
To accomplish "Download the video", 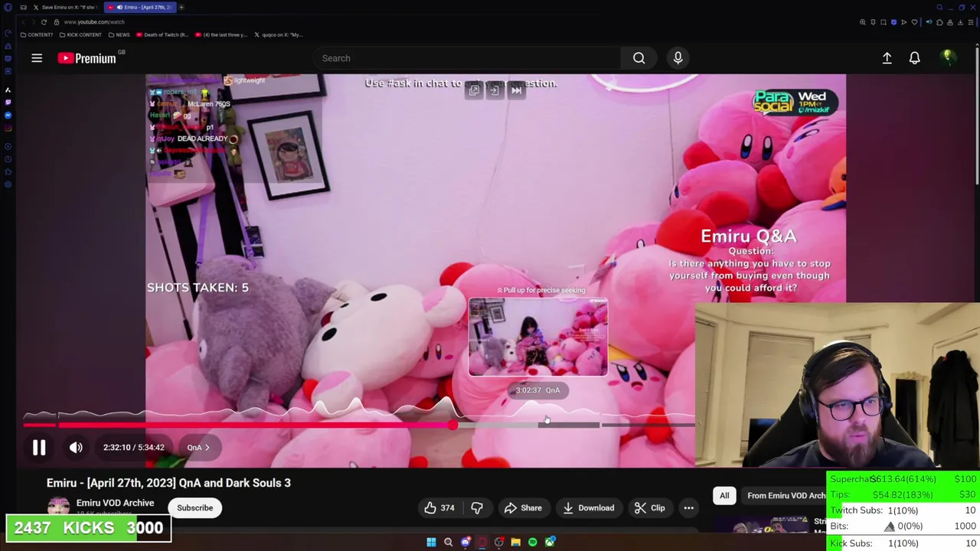I will [588, 508].
